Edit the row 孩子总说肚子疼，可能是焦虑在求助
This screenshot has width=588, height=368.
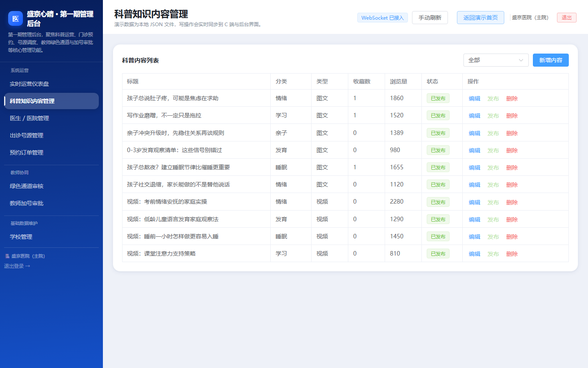(x=474, y=99)
